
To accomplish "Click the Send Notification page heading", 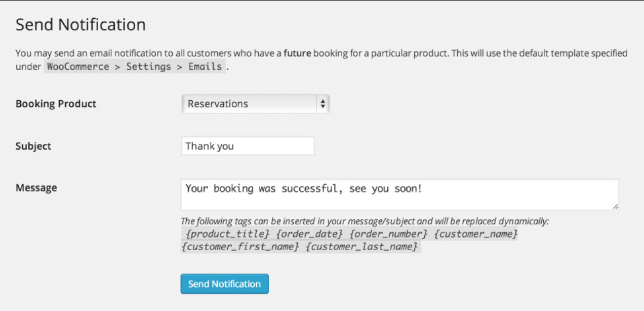I will [x=80, y=25].
